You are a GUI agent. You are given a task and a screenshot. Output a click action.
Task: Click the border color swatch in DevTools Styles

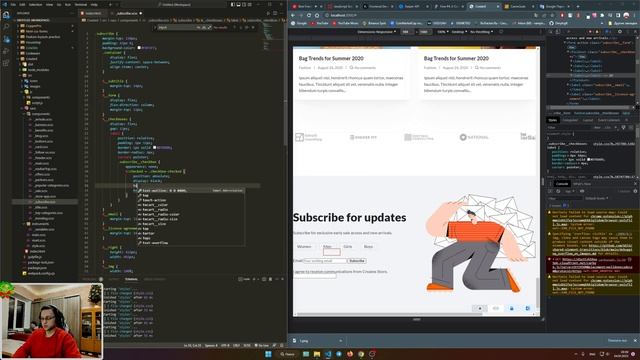pos(589,159)
